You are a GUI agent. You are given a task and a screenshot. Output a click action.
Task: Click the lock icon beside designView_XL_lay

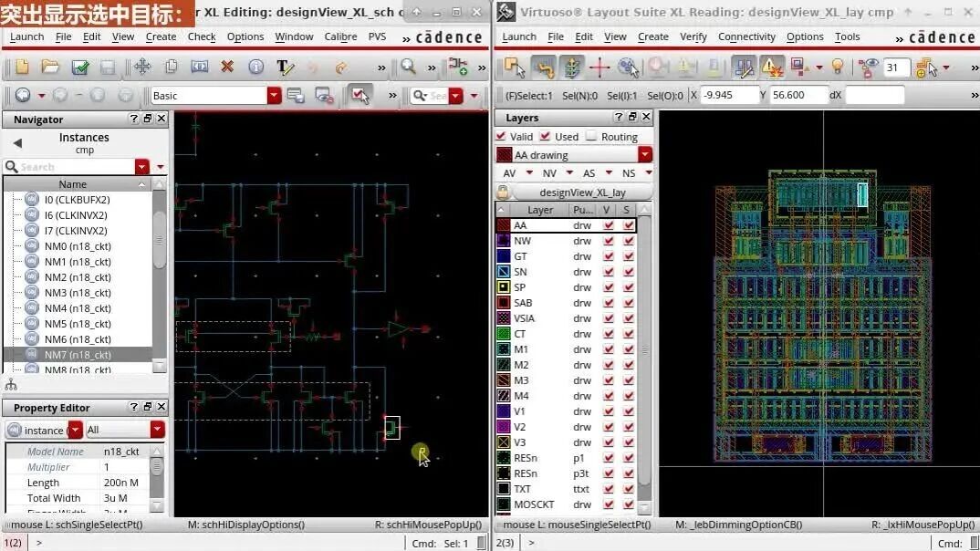[503, 192]
